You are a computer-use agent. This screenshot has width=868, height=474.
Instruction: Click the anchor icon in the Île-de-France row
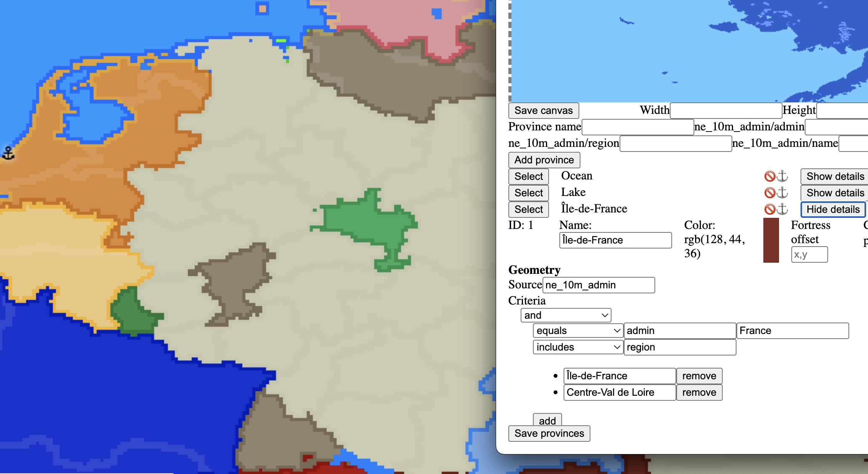coord(782,209)
